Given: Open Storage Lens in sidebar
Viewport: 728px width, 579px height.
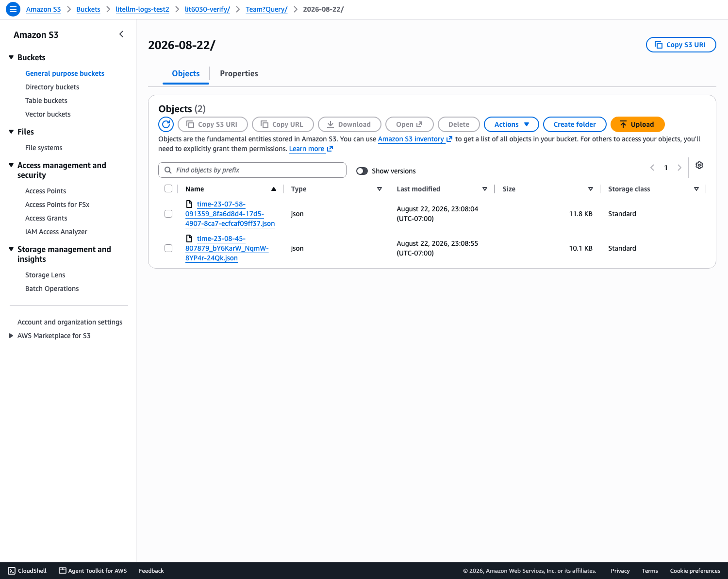Looking at the screenshot, I should 45,275.
